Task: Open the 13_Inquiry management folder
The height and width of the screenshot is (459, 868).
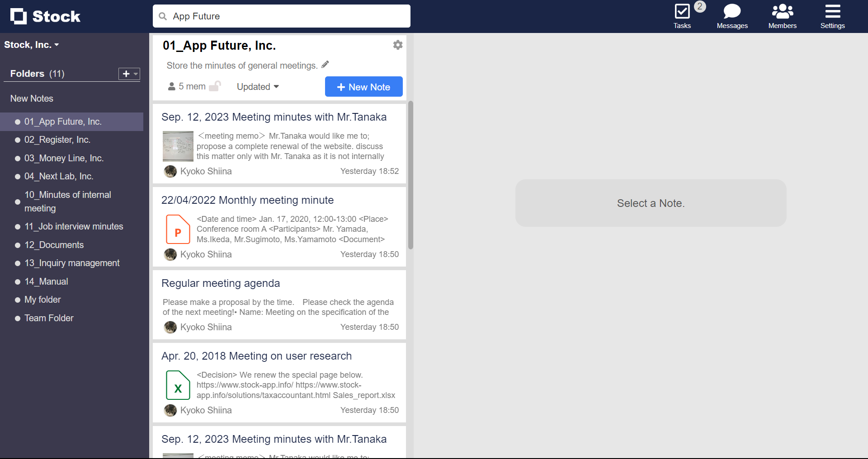Action: [x=72, y=262]
